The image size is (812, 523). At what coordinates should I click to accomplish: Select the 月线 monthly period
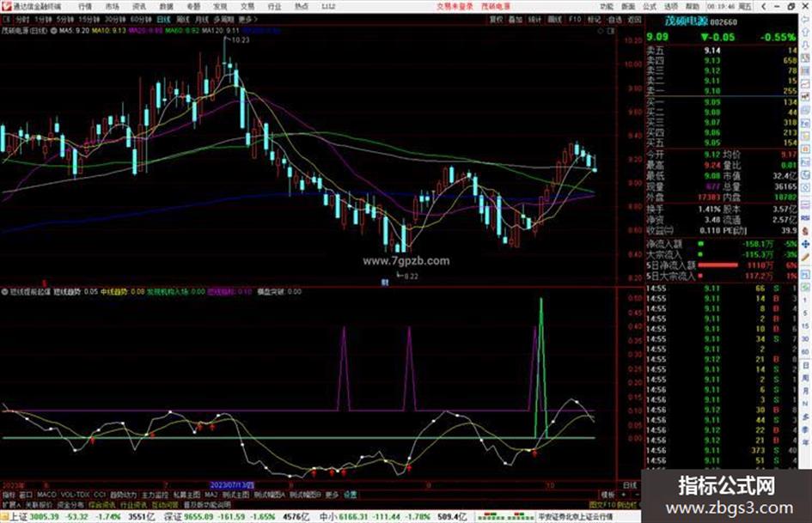(x=201, y=20)
